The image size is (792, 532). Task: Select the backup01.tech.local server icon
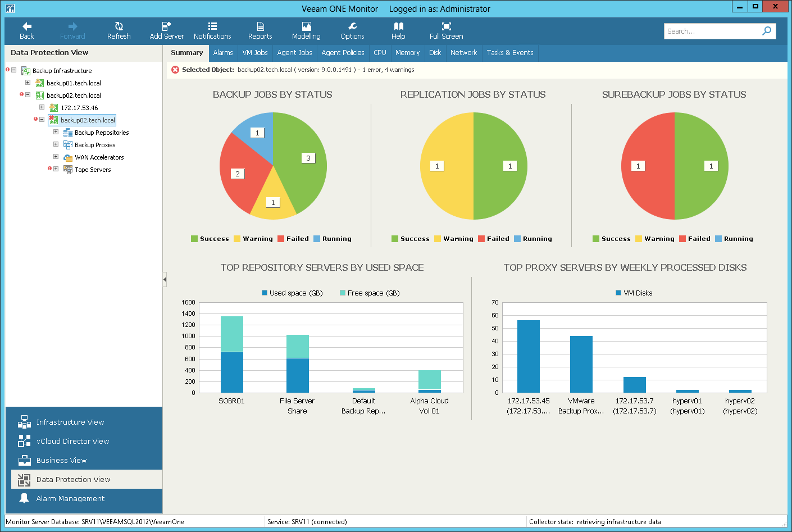[x=40, y=83]
